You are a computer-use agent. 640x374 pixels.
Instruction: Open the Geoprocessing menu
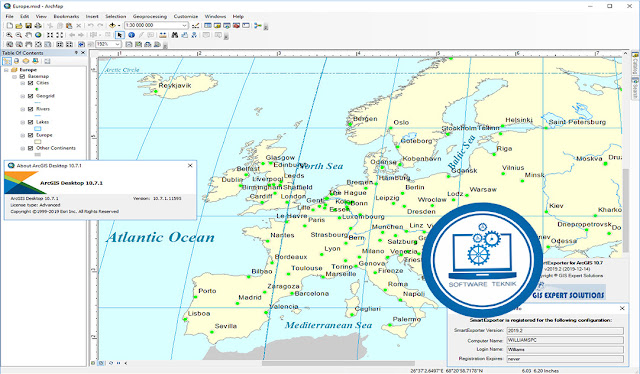[150, 16]
